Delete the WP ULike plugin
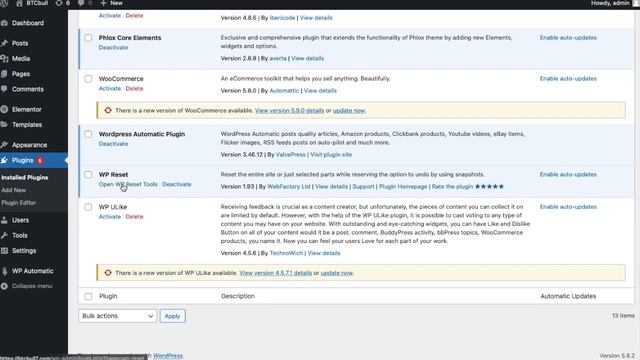This screenshot has width=640, height=360. (x=134, y=217)
